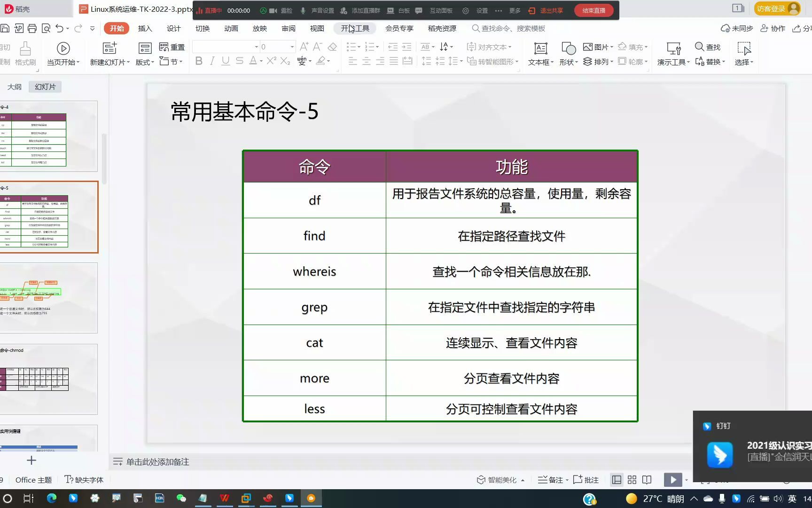
Task: Open the font color swatch
Action: click(x=254, y=61)
